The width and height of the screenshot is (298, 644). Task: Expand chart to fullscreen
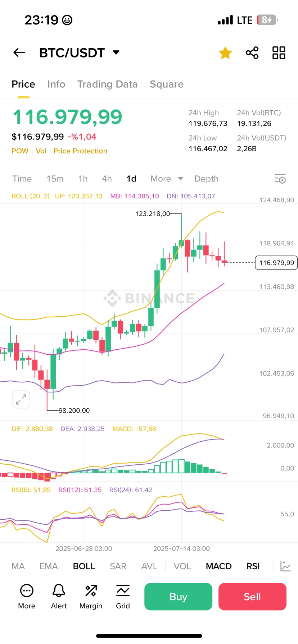point(21,399)
